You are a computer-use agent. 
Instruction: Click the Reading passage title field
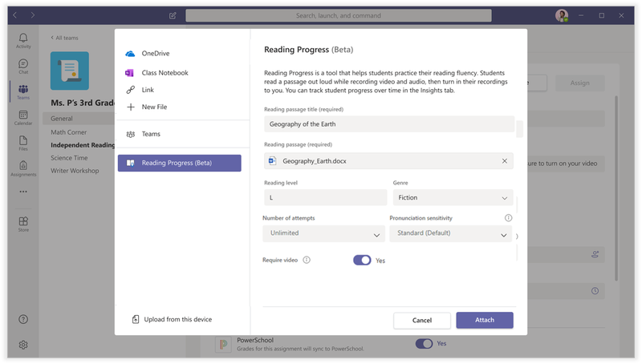tap(389, 124)
